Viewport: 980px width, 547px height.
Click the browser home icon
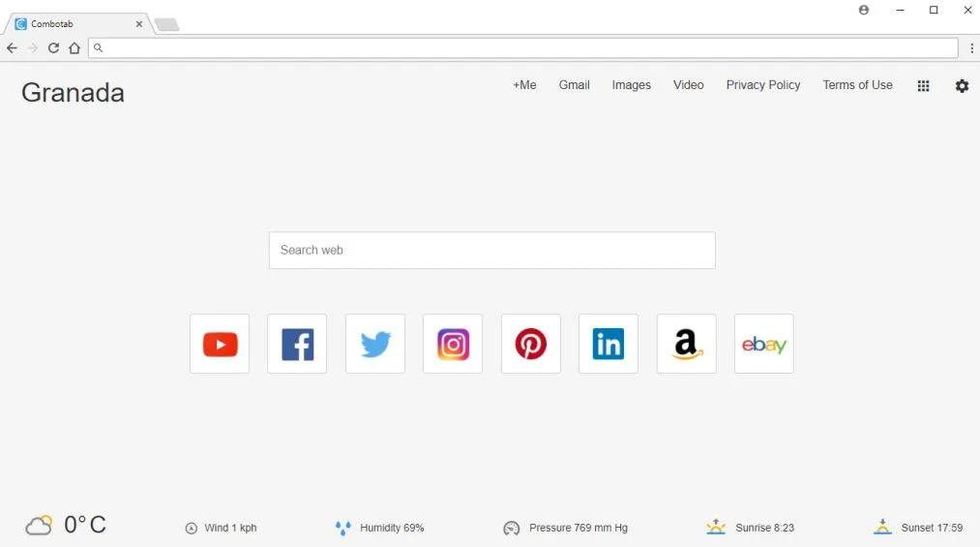tap(74, 48)
